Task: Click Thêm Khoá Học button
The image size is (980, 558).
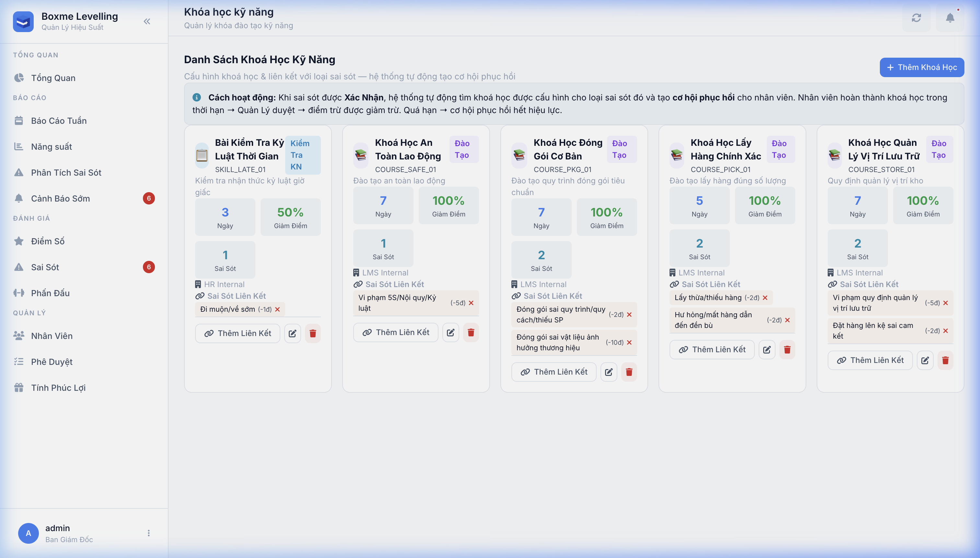Action: [922, 67]
